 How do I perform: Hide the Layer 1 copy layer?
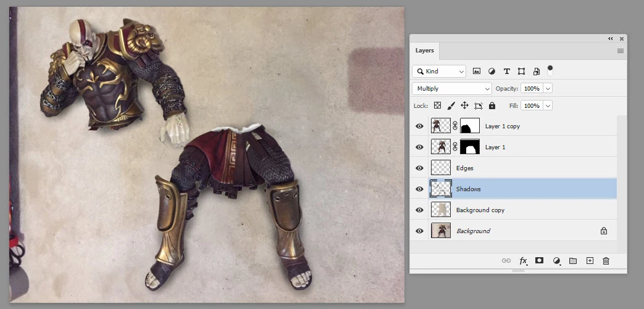tap(419, 126)
